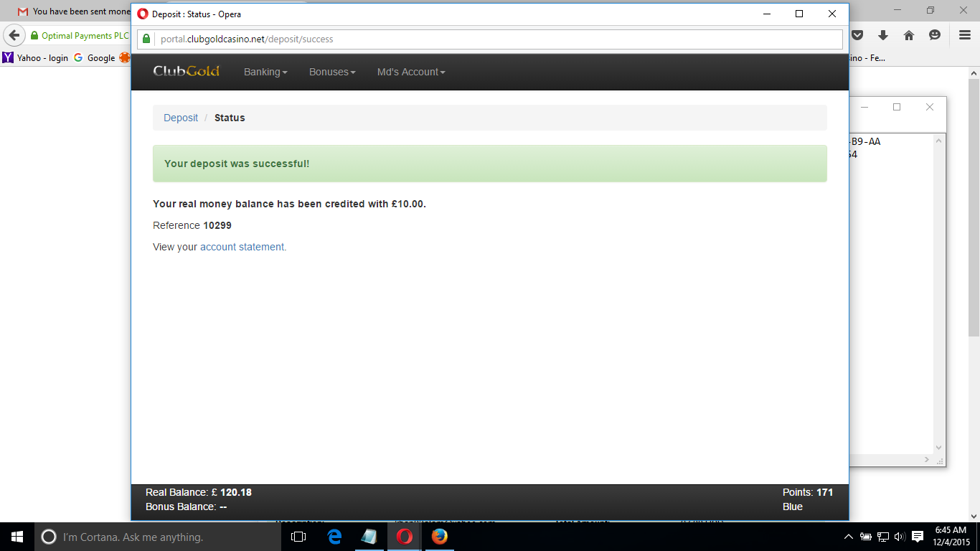Click the '-B9-AA' text in the background window
The height and width of the screenshot is (551, 980).
(x=865, y=141)
